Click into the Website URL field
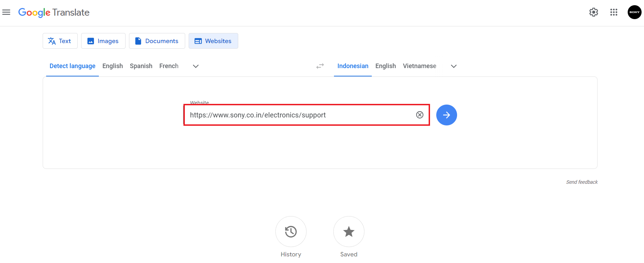644x263 pixels. (x=298, y=115)
